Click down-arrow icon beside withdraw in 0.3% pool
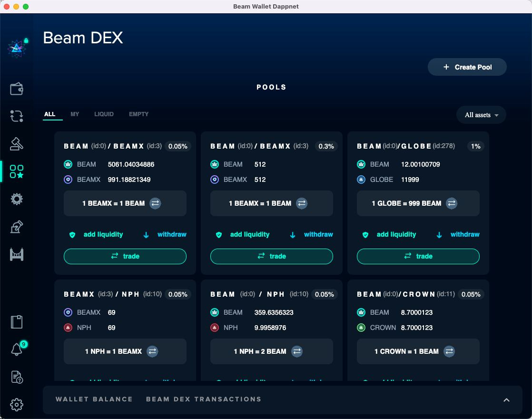532x419 pixels. click(x=293, y=235)
